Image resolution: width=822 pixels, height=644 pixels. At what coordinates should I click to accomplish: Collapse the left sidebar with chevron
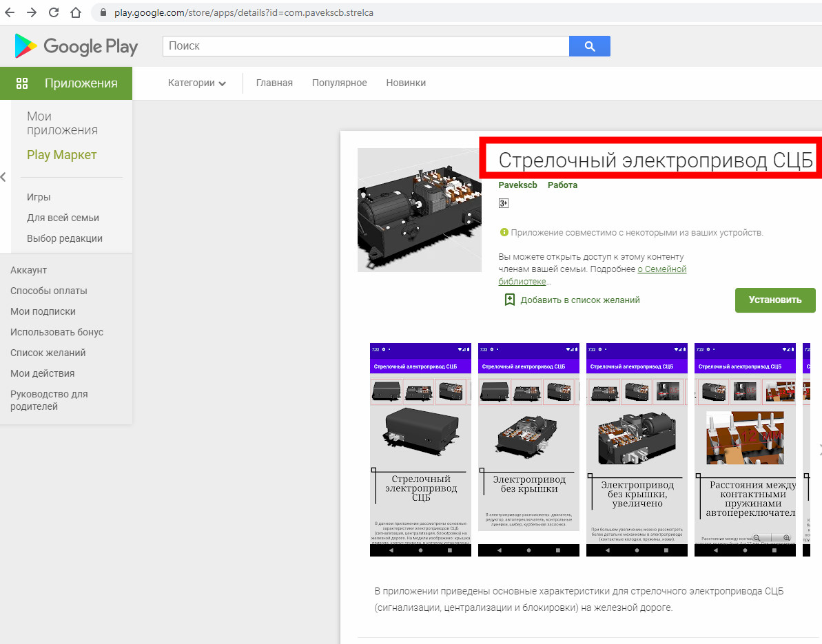click(3, 177)
